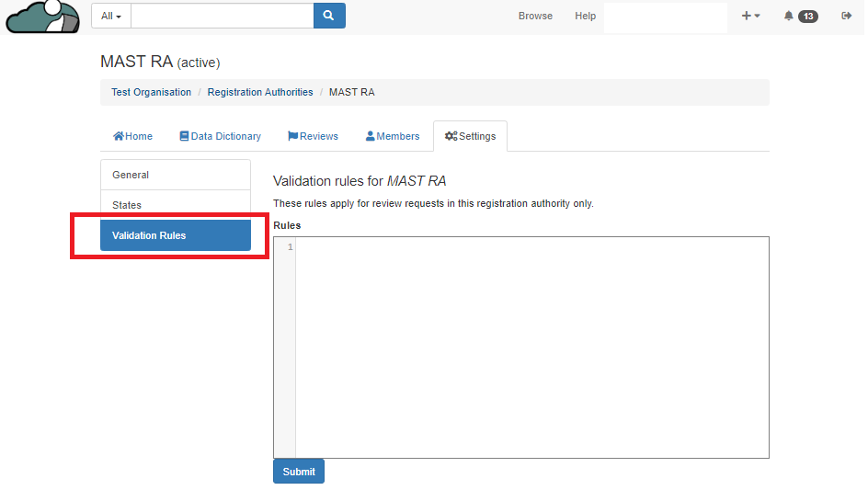Expand the All search filter dropdown
The height and width of the screenshot is (490, 868).
pos(111,16)
